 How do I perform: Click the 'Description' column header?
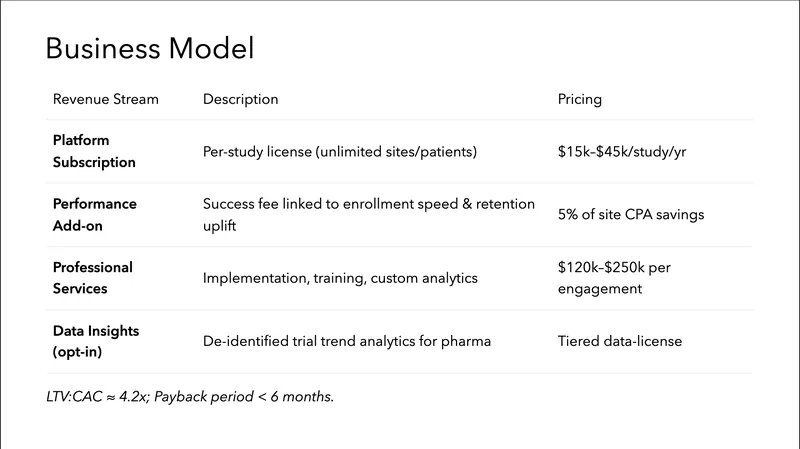(240, 100)
